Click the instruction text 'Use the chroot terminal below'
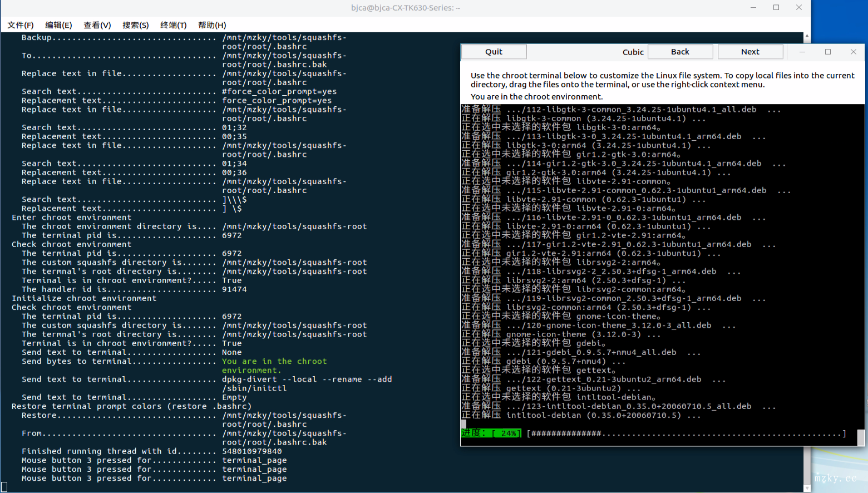 click(662, 80)
